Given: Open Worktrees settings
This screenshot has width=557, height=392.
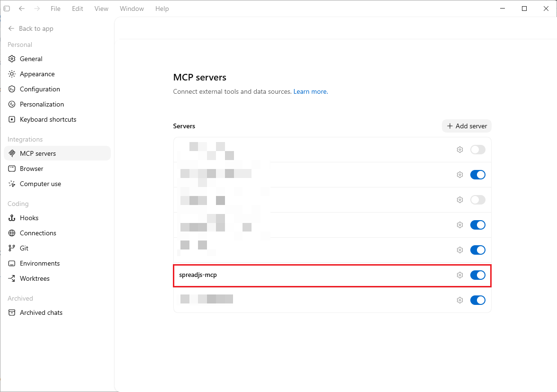Looking at the screenshot, I should tap(57, 278).
